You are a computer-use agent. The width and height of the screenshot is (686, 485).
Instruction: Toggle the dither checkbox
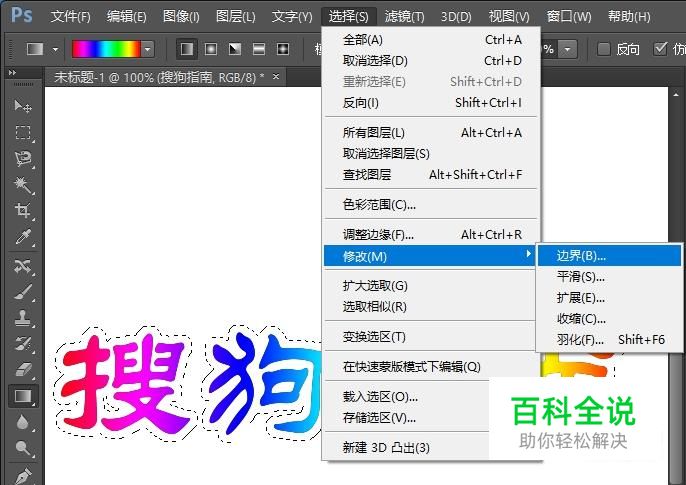tap(660, 49)
